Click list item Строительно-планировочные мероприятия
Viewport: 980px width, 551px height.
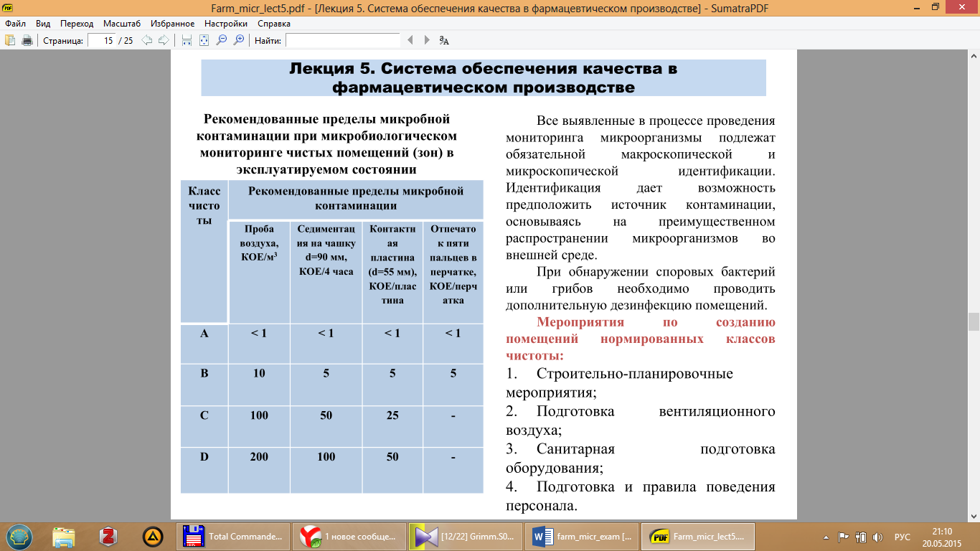click(620, 384)
